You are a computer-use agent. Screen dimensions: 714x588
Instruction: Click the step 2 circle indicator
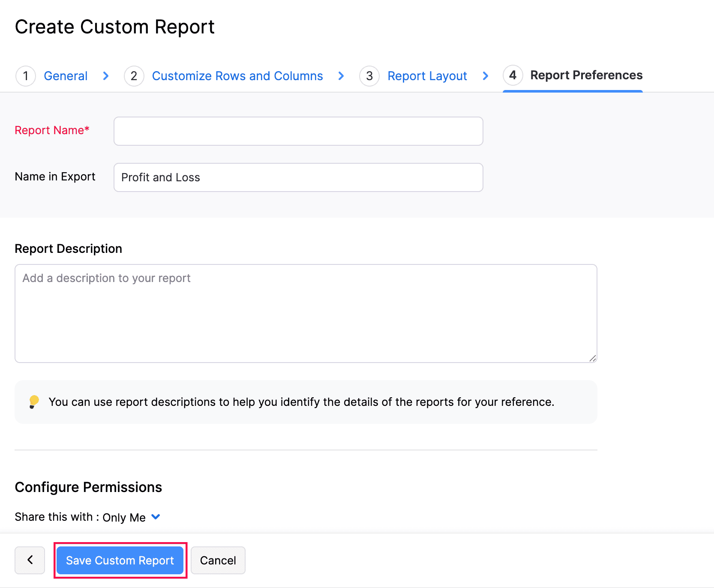point(134,76)
